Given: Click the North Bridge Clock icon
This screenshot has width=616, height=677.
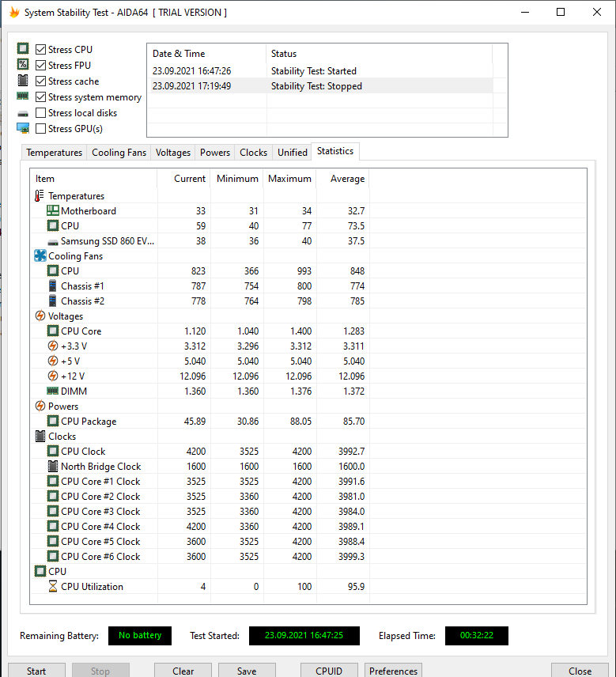Looking at the screenshot, I should point(53,467).
